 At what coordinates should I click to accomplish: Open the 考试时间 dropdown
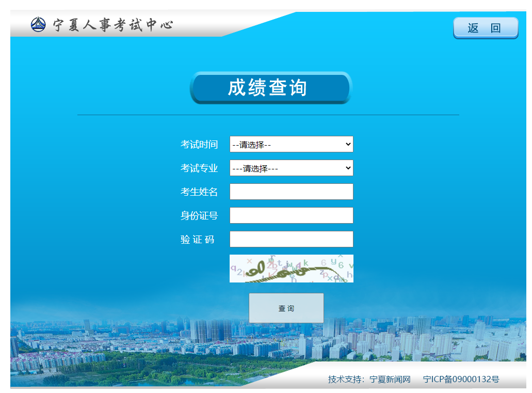(291, 145)
